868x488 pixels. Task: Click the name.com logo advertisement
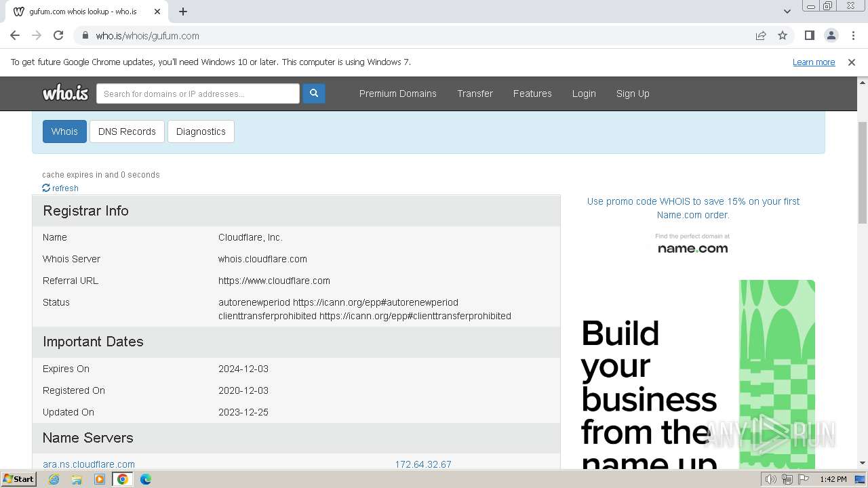click(692, 244)
